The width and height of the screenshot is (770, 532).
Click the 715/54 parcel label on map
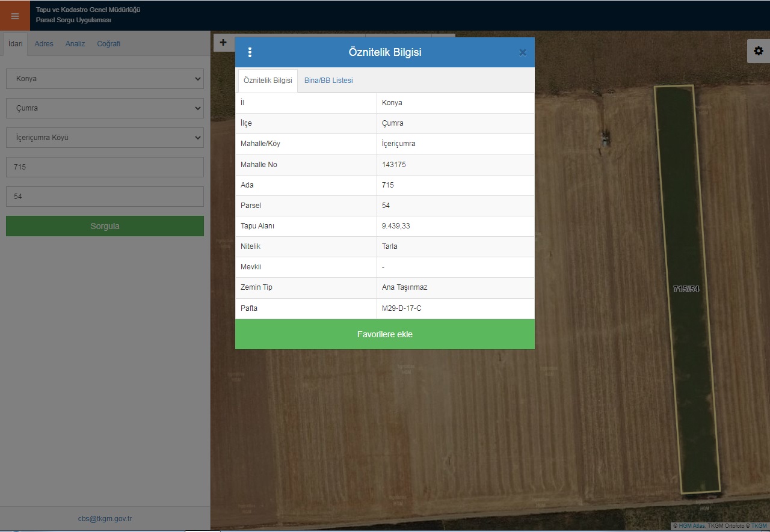(x=686, y=289)
